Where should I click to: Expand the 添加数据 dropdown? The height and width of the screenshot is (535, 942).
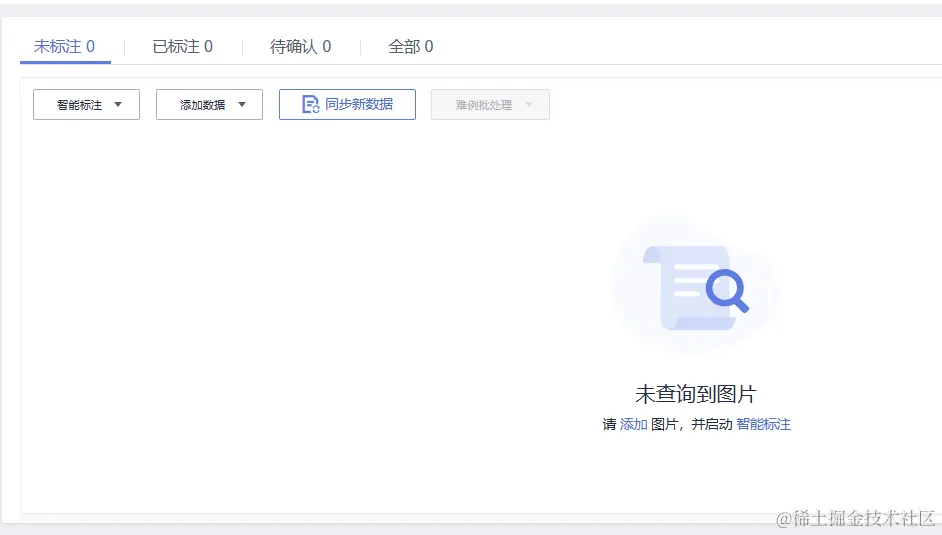point(209,104)
